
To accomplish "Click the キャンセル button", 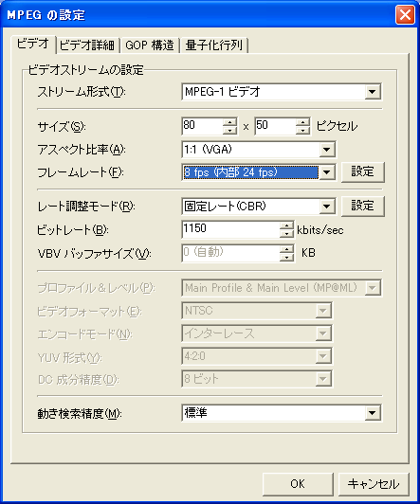I will tap(374, 484).
